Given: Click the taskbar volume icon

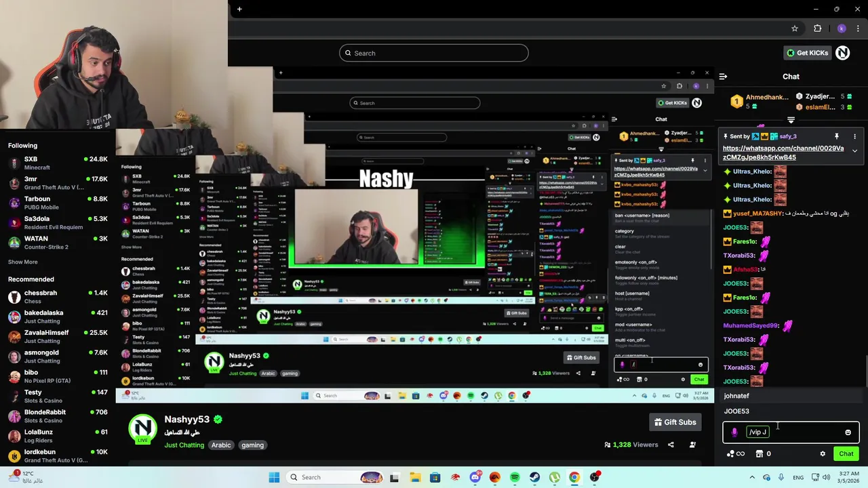Looking at the screenshot, I should point(826,477).
